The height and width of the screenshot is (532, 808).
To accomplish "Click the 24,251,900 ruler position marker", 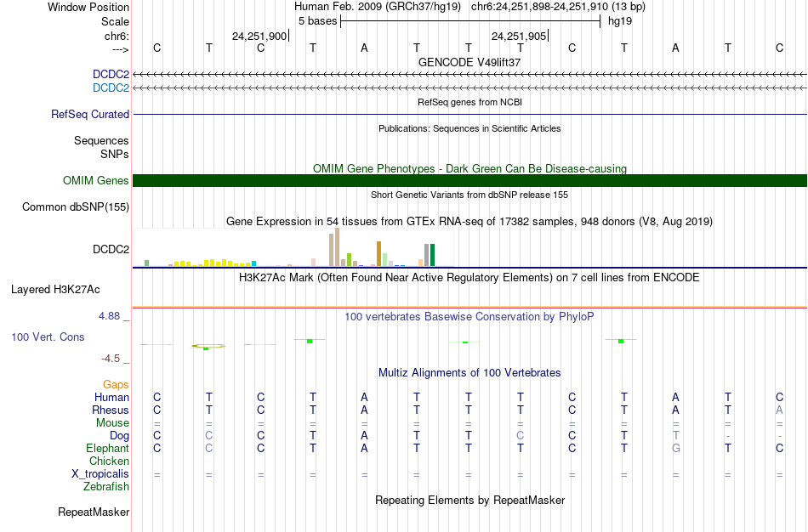I will click(x=260, y=36).
